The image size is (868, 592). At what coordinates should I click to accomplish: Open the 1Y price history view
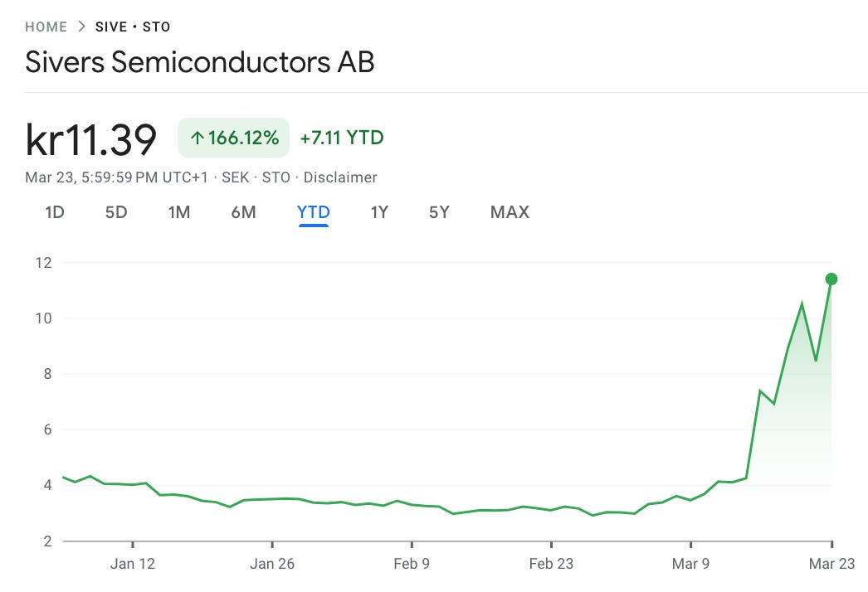(378, 212)
